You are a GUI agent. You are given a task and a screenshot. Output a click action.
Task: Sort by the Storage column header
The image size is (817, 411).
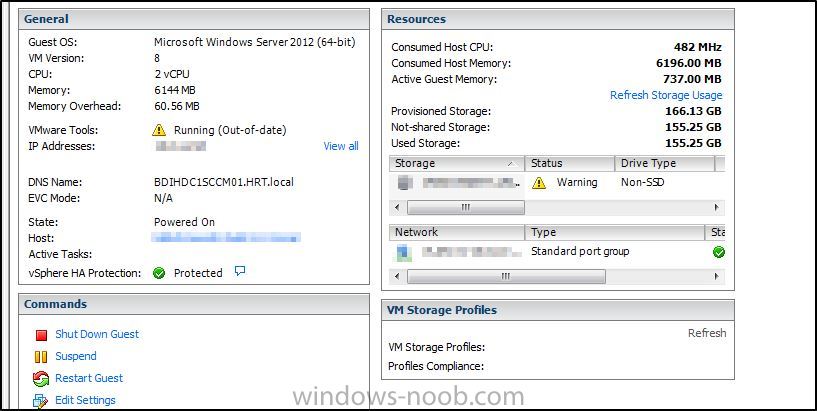[x=456, y=164]
